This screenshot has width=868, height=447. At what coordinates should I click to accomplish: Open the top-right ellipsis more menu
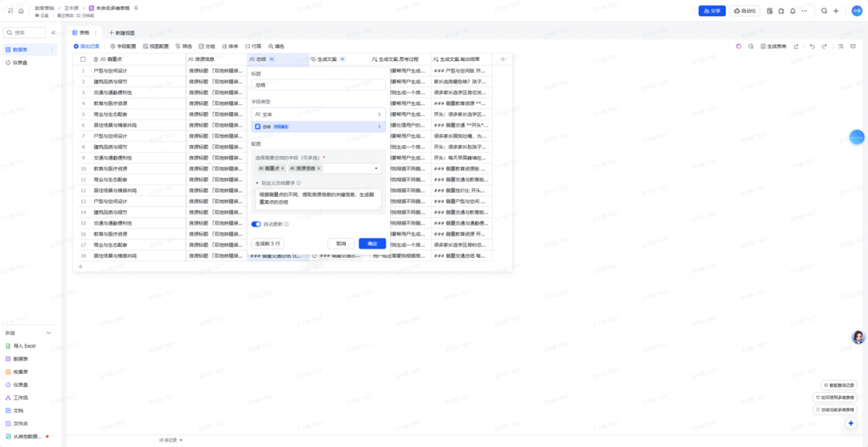point(804,11)
